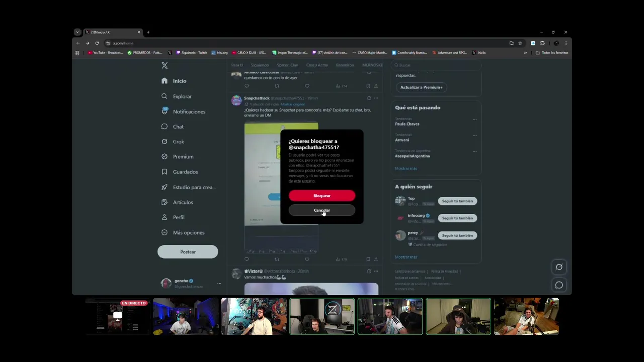Open options for Armani trend

coord(474,136)
